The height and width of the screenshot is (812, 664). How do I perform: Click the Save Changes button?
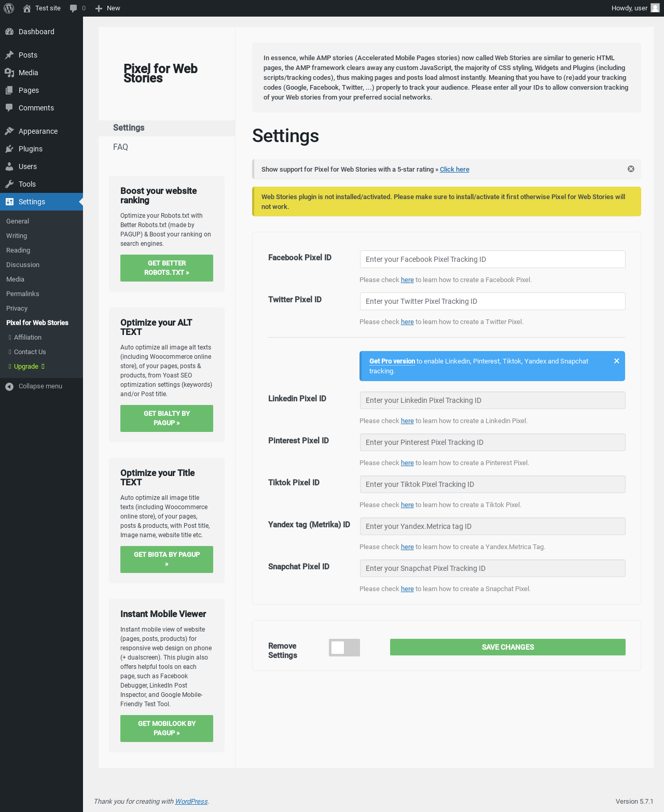(x=508, y=647)
